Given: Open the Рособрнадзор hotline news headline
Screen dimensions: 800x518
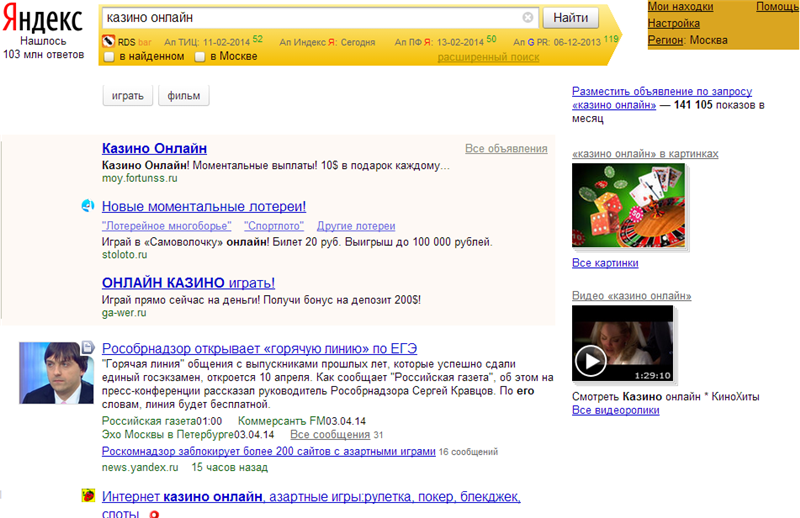Looking at the screenshot, I should [x=259, y=349].
